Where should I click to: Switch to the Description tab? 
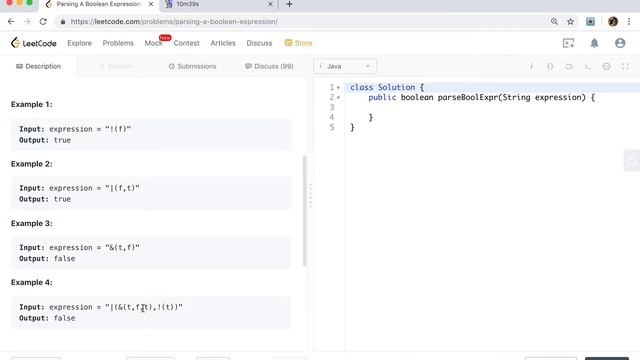click(x=38, y=66)
